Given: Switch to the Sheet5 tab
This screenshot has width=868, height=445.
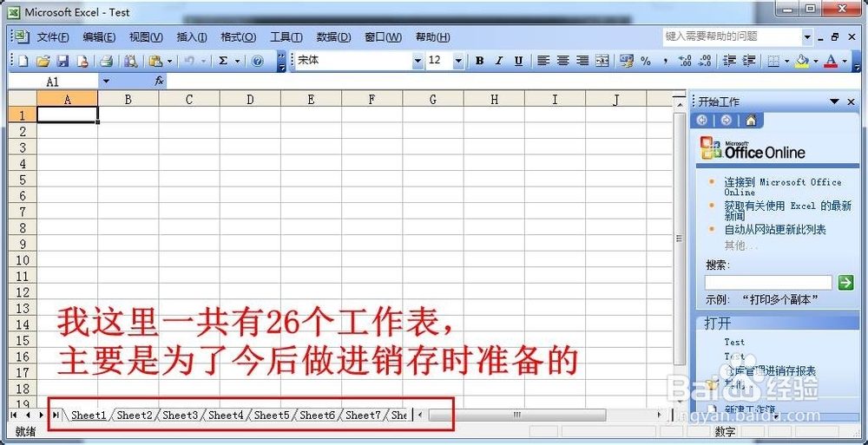Looking at the screenshot, I should (272, 415).
